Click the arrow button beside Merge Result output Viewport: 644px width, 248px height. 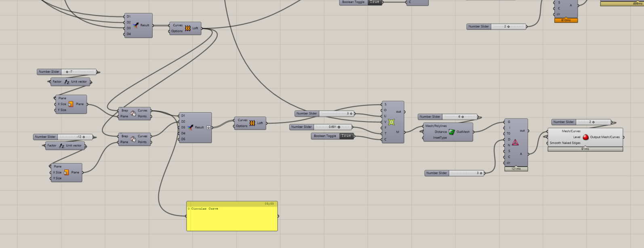click(208, 128)
